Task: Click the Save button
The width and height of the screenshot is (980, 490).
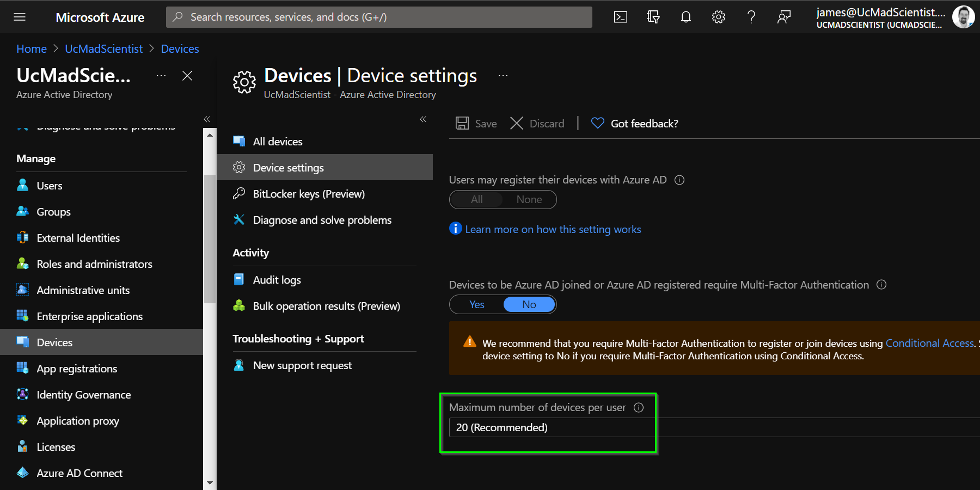Action: [x=476, y=123]
